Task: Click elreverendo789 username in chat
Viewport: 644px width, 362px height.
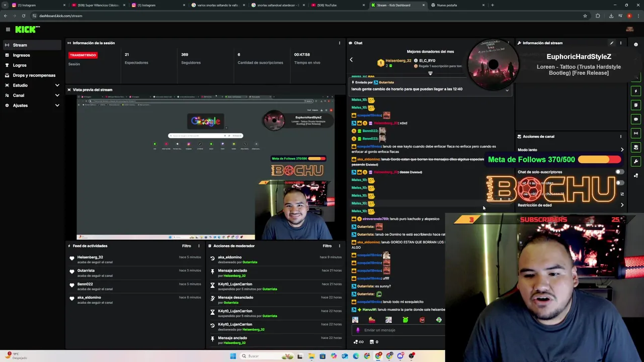Action: pyautogui.click(x=375, y=219)
